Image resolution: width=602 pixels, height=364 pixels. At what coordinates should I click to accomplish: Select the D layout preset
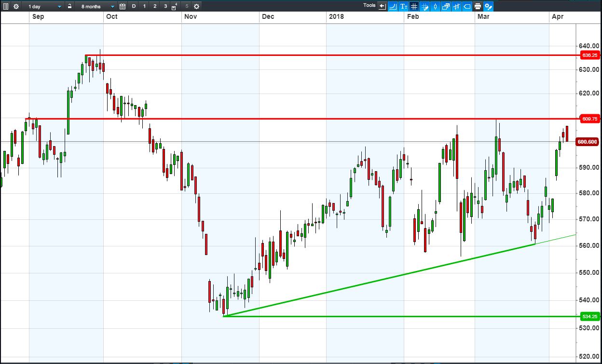[x=134, y=6]
